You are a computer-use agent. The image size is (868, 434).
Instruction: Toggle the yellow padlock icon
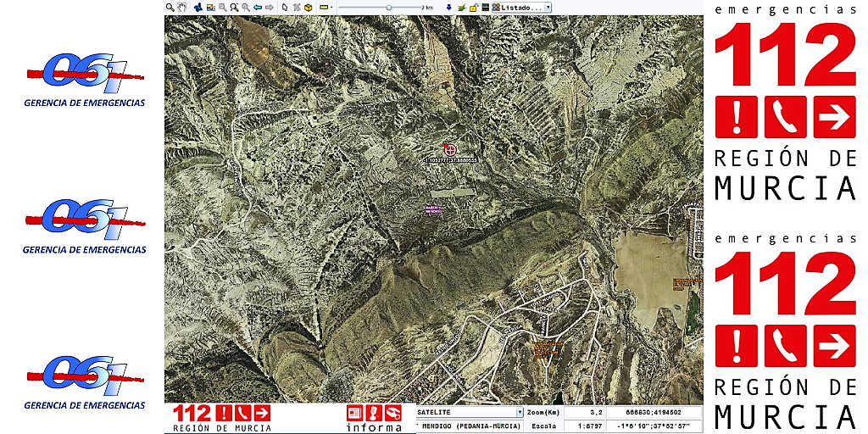tap(473, 7)
